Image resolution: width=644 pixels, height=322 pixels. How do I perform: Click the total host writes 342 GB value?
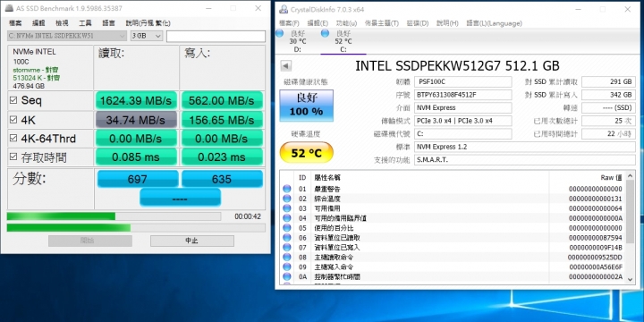[x=608, y=95]
